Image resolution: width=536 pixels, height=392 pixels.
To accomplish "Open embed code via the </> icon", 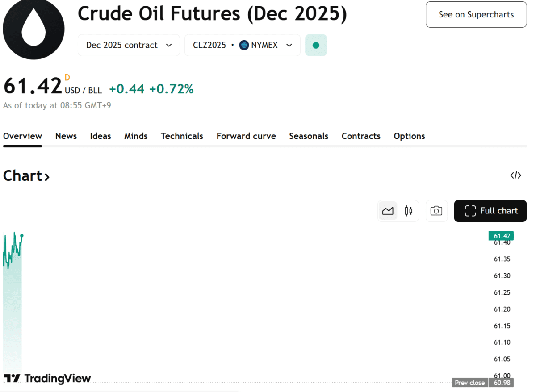I will tap(516, 175).
